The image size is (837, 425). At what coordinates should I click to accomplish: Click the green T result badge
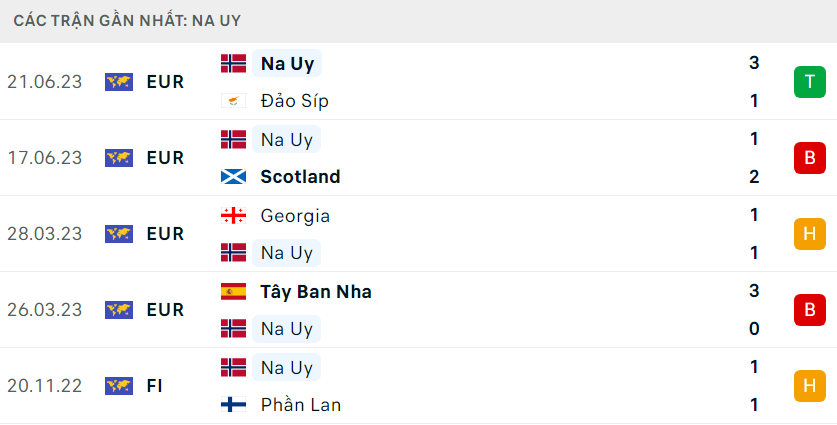pos(809,82)
